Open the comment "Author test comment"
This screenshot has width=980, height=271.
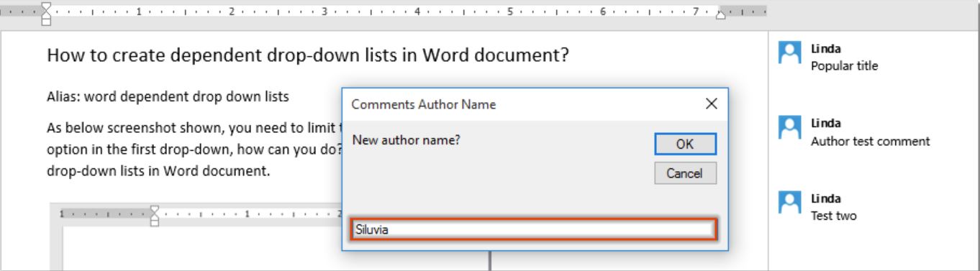coord(870,141)
